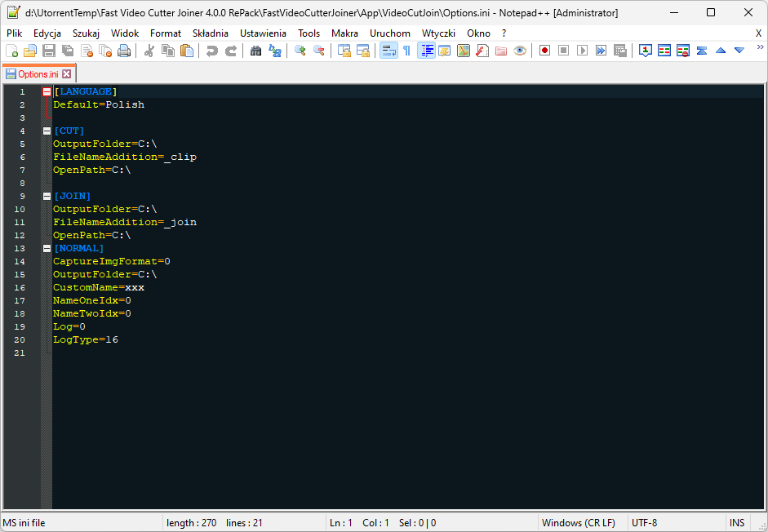Open the Wtyczki menu
The height and width of the screenshot is (532, 768).
click(x=438, y=33)
